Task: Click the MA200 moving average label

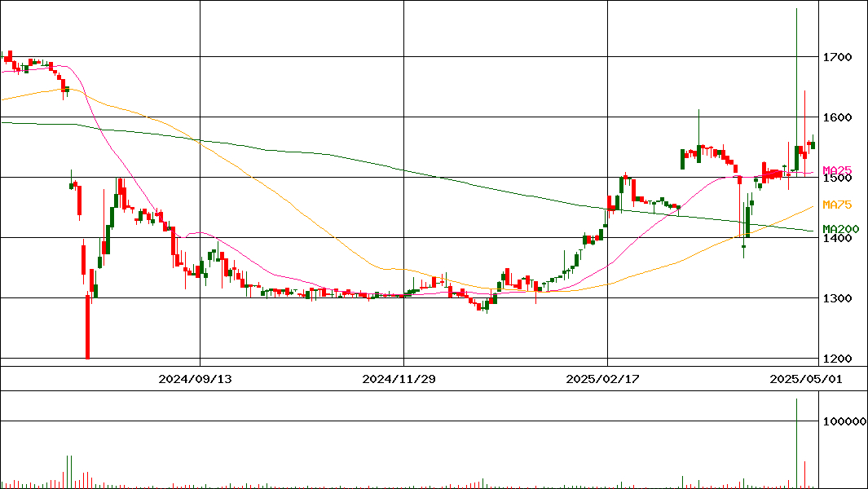Action: coord(841,229)
